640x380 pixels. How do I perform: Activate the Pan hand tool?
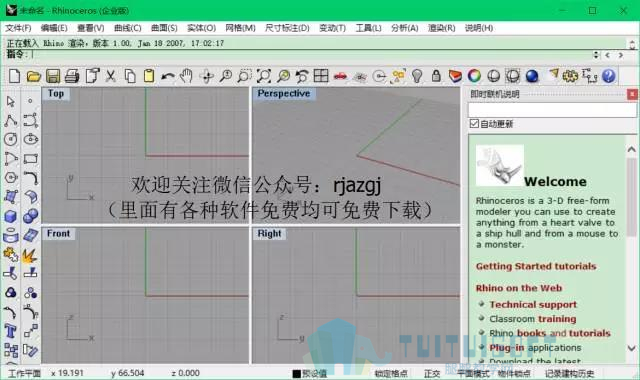[x=187, y=76]
